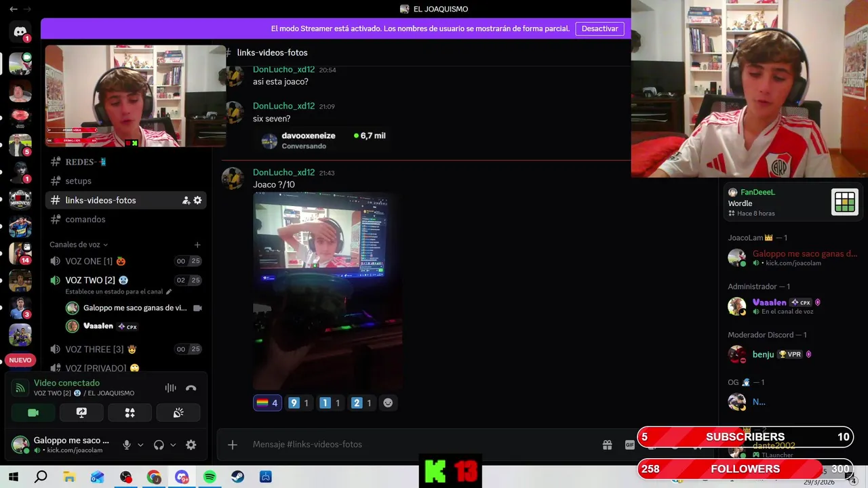Open the VOZ TWO [2] voice channel
Image resolution: width=868 pixels, height=488 pixels.
pyautogui.click(x=125, y=280)
